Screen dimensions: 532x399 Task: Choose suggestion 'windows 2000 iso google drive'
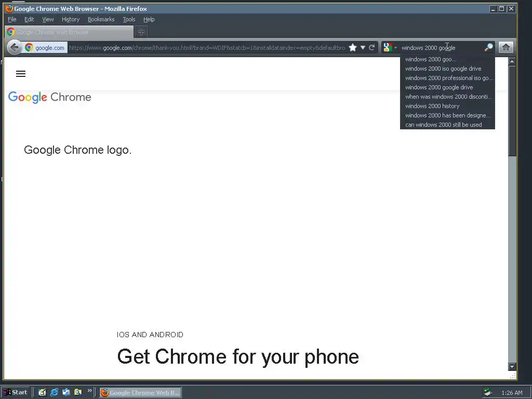pos(447,69)
